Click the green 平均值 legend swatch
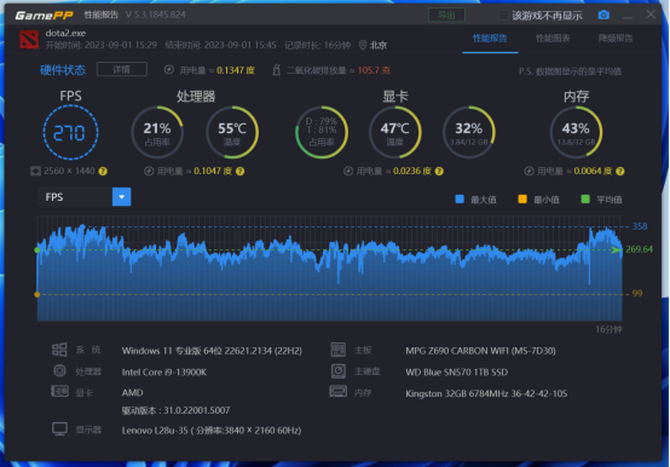670x467 pixels. click(585, 199)
